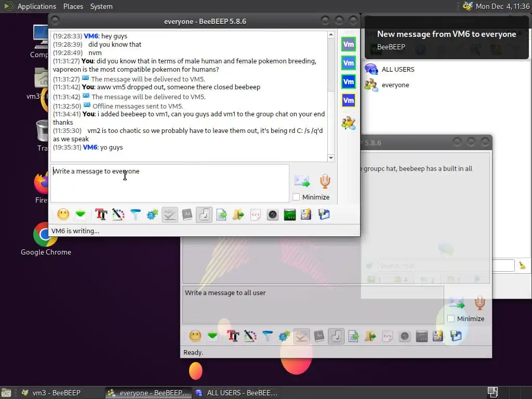Open the System menu
The image size is (532, 399).
click(101, 6)
